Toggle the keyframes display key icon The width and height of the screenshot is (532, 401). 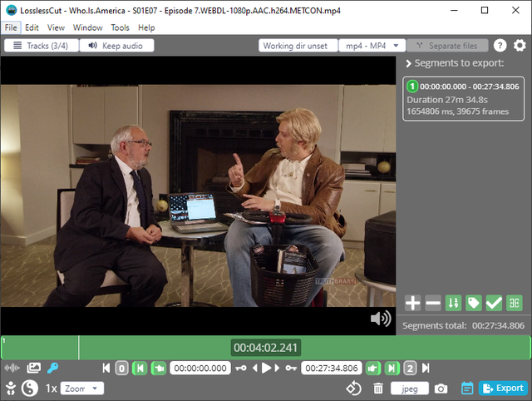click(52, 368)
